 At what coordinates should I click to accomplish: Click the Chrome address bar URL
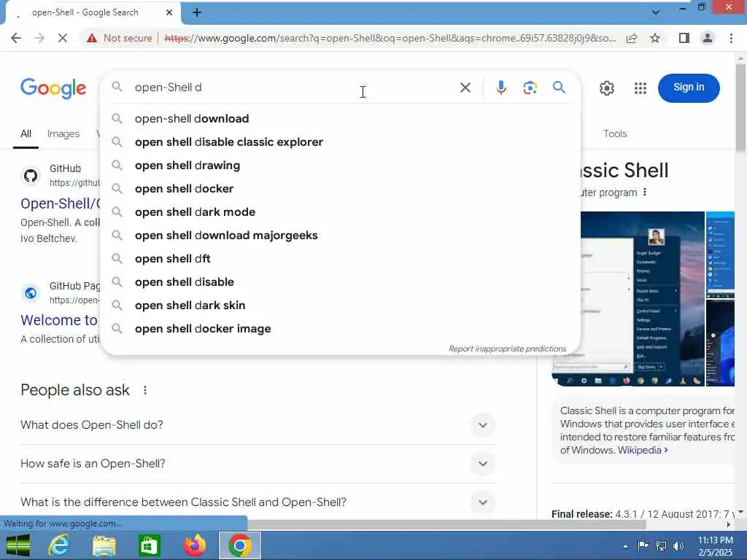(390, 38)
